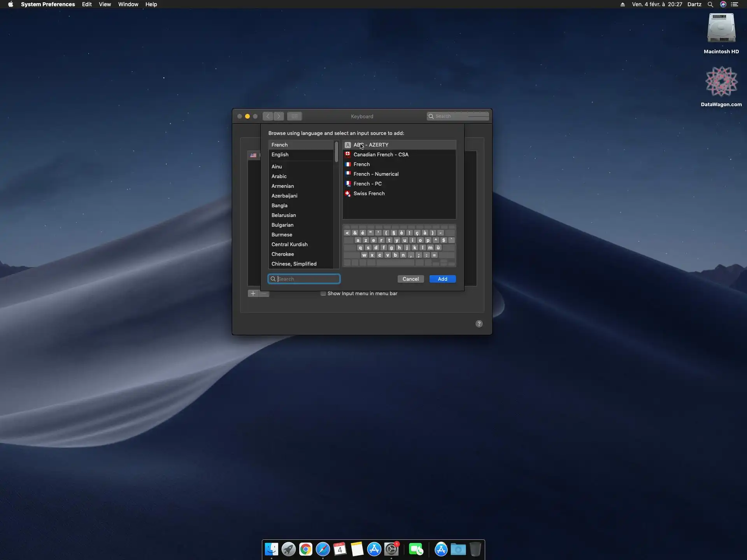This screenshot has height=560, width=747.
Task: Enable Show Input menu in menu bar
Action: [x=323, y=294]
